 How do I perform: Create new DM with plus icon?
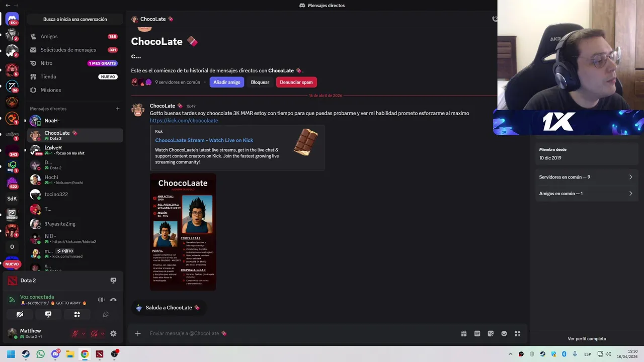pos(118,109)
